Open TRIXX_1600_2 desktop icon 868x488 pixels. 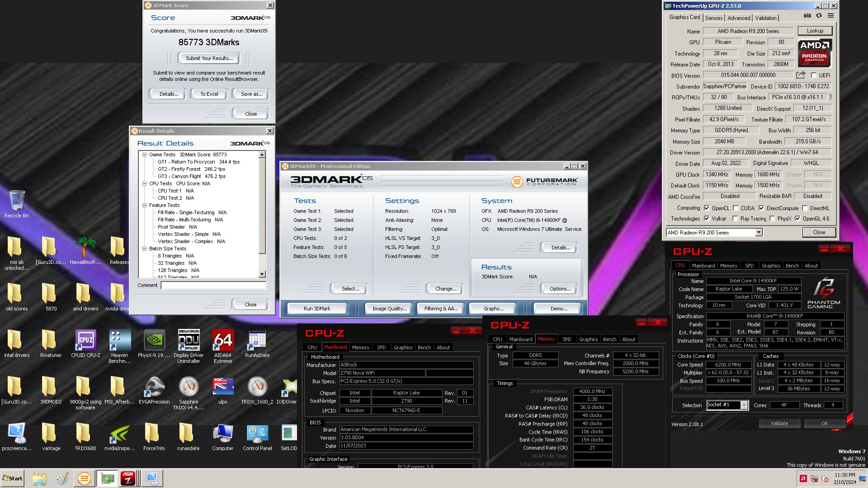tap(257, 390)
